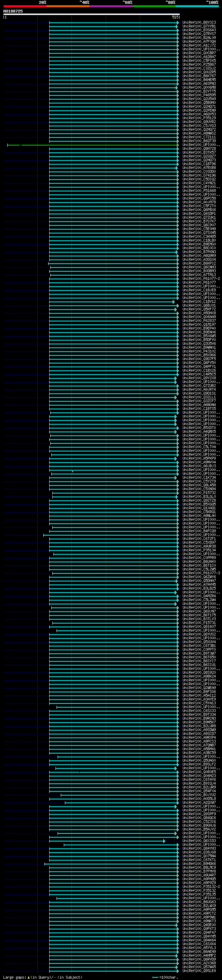Select hit UniRef100_B6QT39
This screenshot has width=222, height=980.
(199, 141)
